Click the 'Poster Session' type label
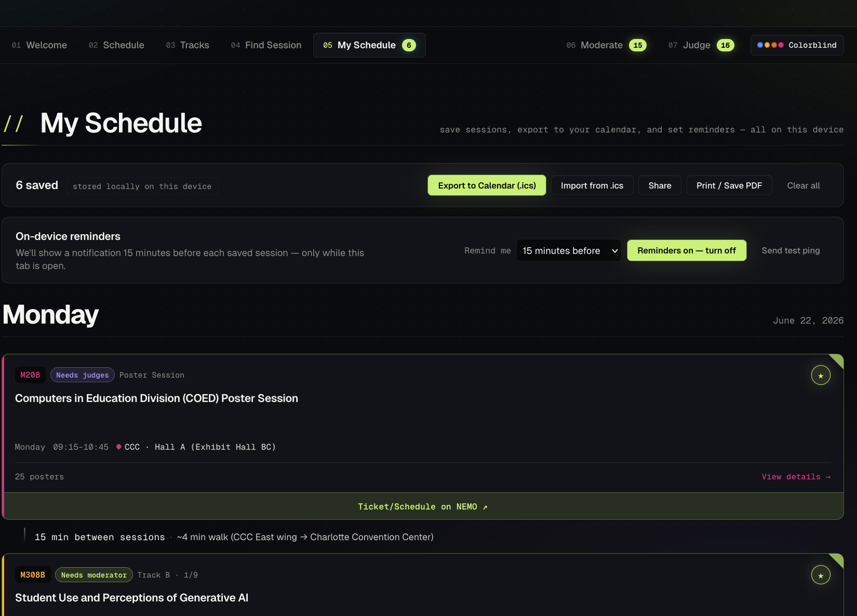 click(x=152, y=375)
